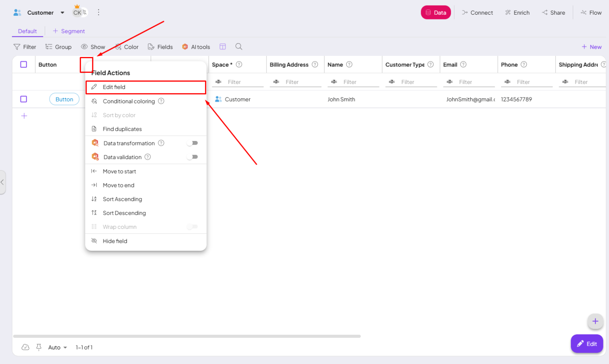Image resolution: width=609 pixels, height=364 pixels.
Task: Switch to the Default tab
Action: [27, 31]
